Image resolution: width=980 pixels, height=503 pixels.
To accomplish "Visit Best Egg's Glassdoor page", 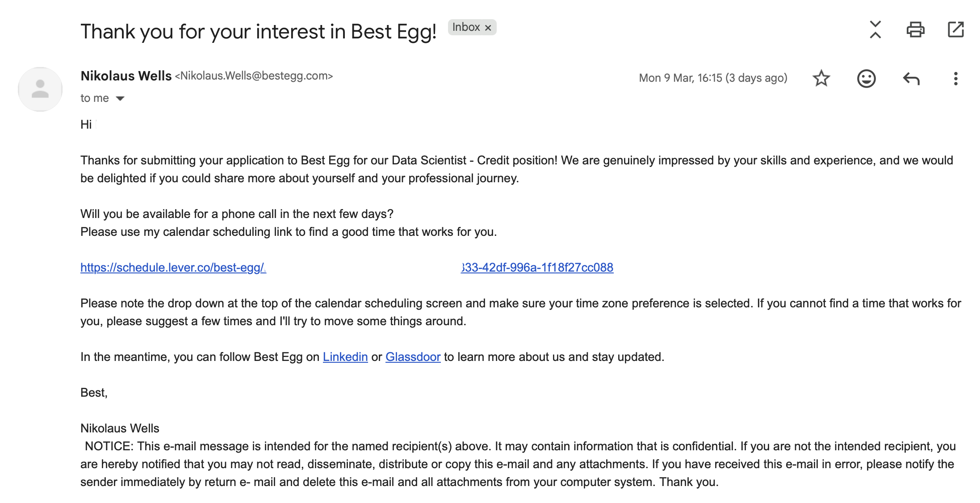I will click(412, 356).
